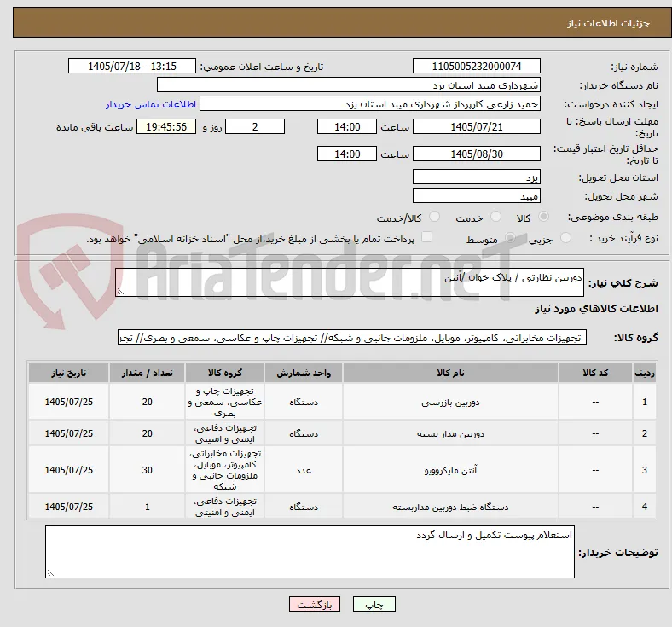
Task: Click the واحد شمارش column header
Action: [x=304, y=373]
